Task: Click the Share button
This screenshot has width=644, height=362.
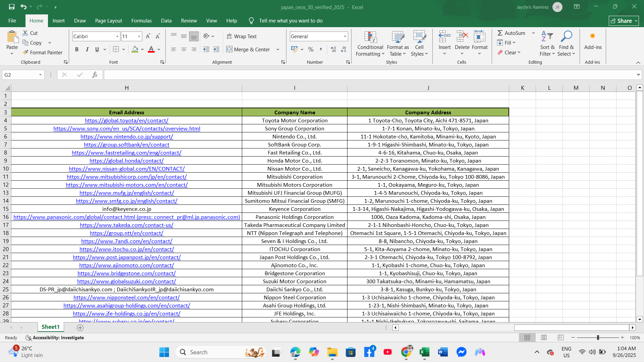Action: click(623, 21)
